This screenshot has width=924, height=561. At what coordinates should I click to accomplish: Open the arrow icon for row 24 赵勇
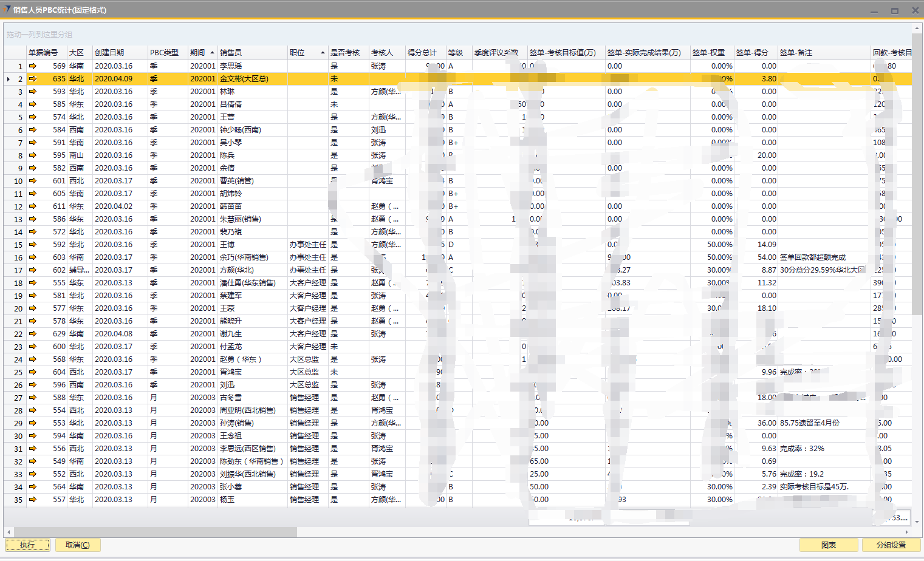coord(33,359)
